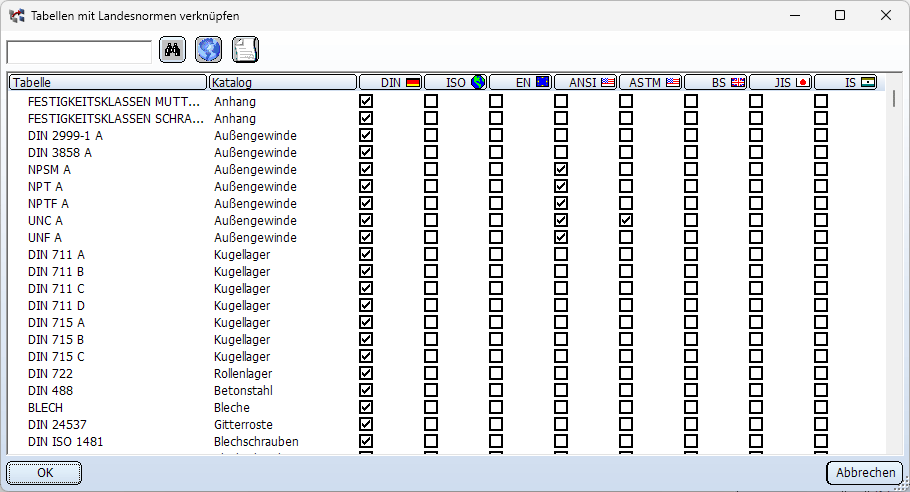910x492 pixels.
Task: Enable EN for DIN 711 A
Action: coord(496,254)
